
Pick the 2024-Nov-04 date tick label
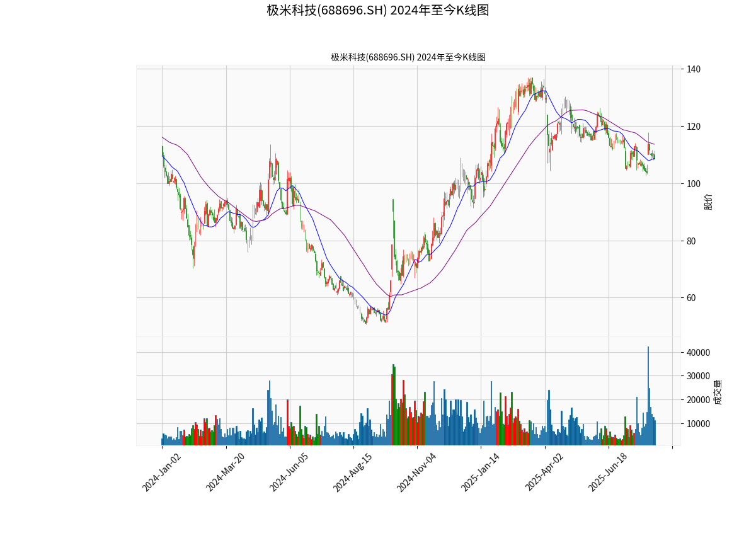(x=416, y=472)
